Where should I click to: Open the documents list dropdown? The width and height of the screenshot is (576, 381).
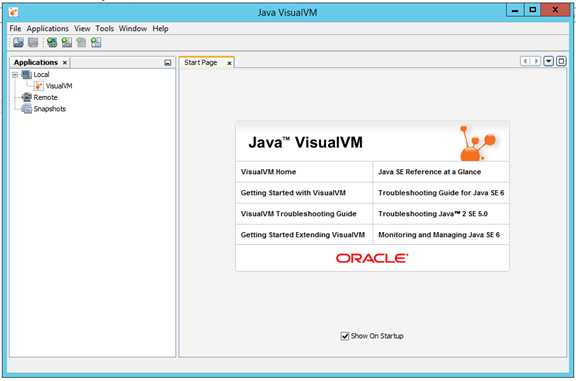click(548, 61)
